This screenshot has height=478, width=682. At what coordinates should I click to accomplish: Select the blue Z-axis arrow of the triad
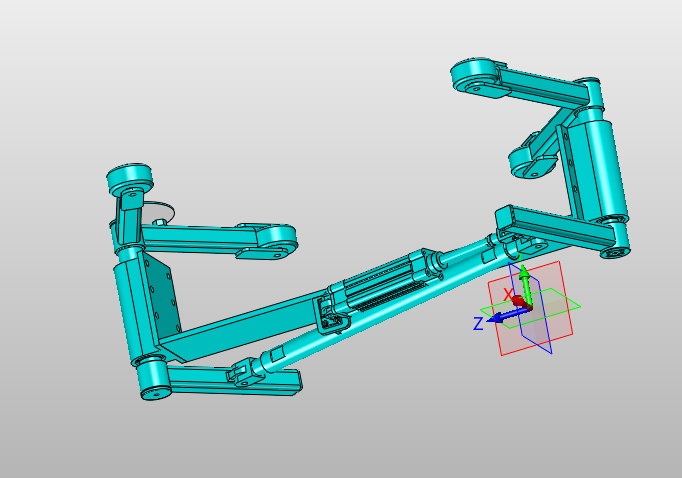(x=507, y=316)
